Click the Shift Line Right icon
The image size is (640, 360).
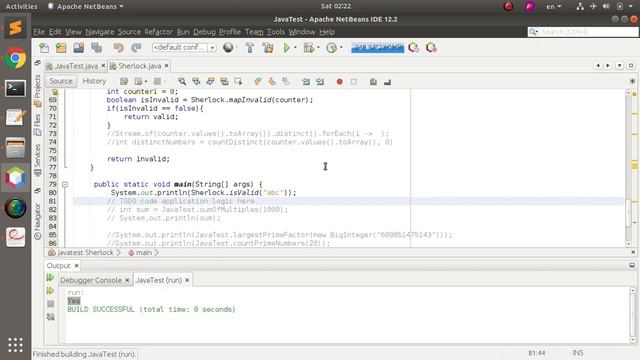pos(320,82)
